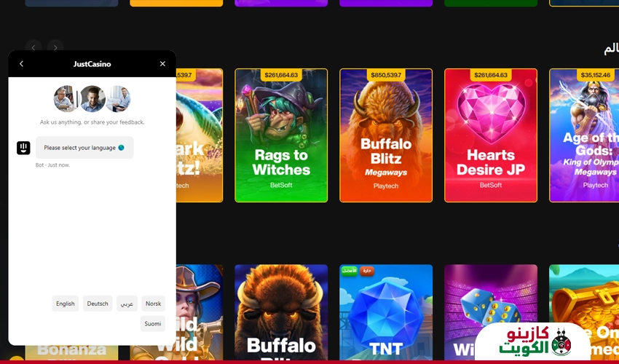Click the carousel previous arrow
This screenshot has width=619, height=364.
pyautogui.click(x=33, y=48)
